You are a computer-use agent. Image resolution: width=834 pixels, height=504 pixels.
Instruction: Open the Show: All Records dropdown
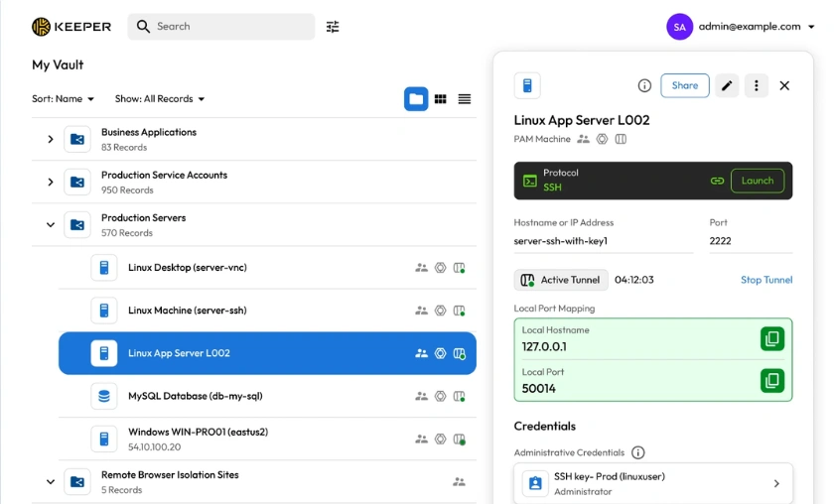160,99
